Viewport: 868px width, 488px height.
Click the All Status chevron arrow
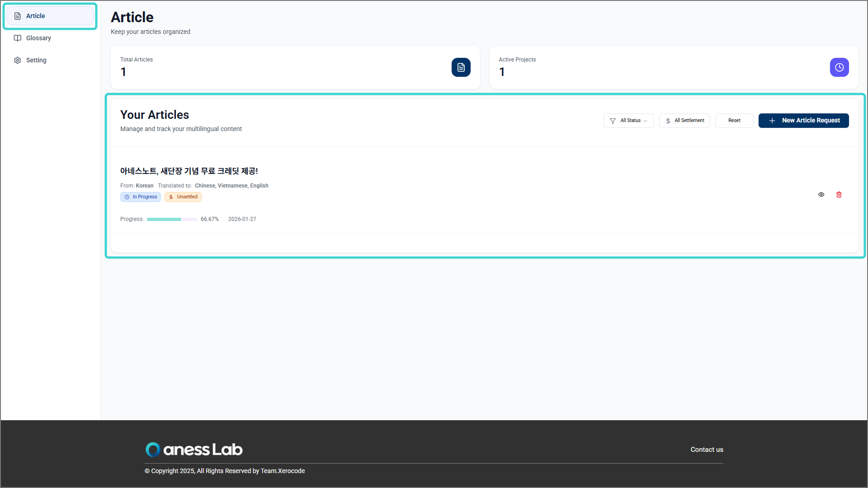coord(646,121)
